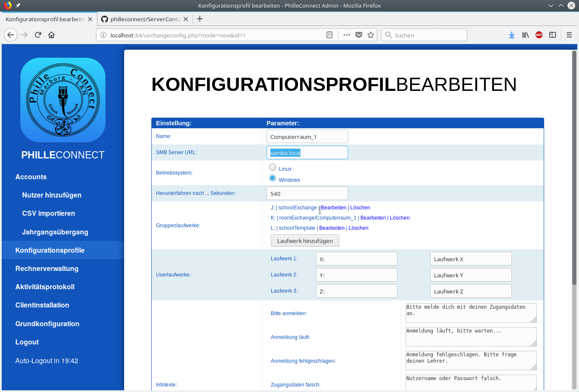Toggle reader view icon in address bar
Screen dimensions: 579x392
(329, 35)
